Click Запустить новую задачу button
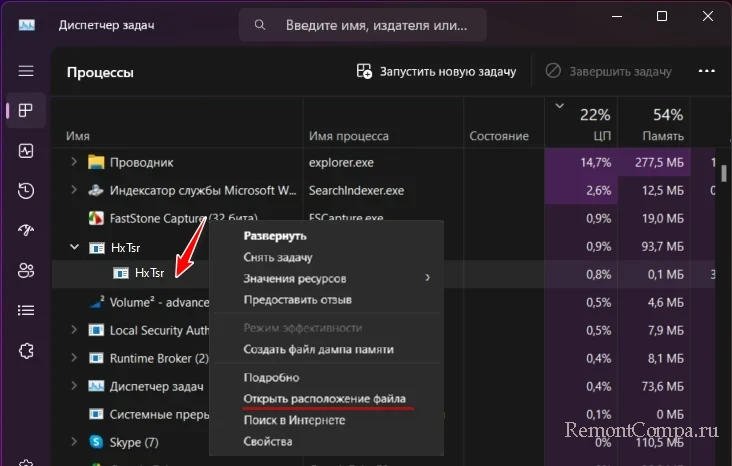 (437, 72)
